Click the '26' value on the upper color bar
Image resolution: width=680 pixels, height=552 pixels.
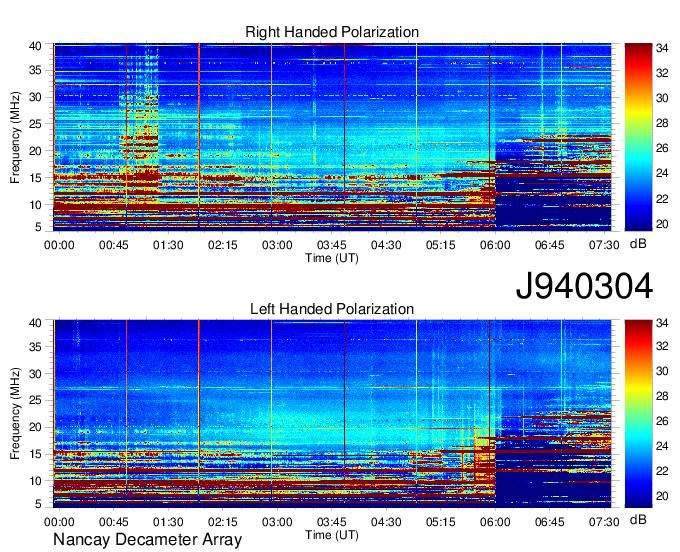(662, 148)
